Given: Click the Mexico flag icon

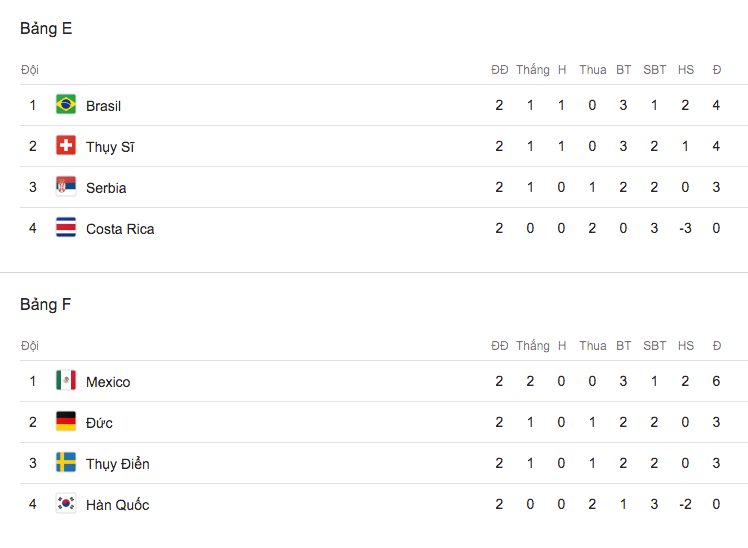Looking at the screenshot, I should tap(66, 381).
